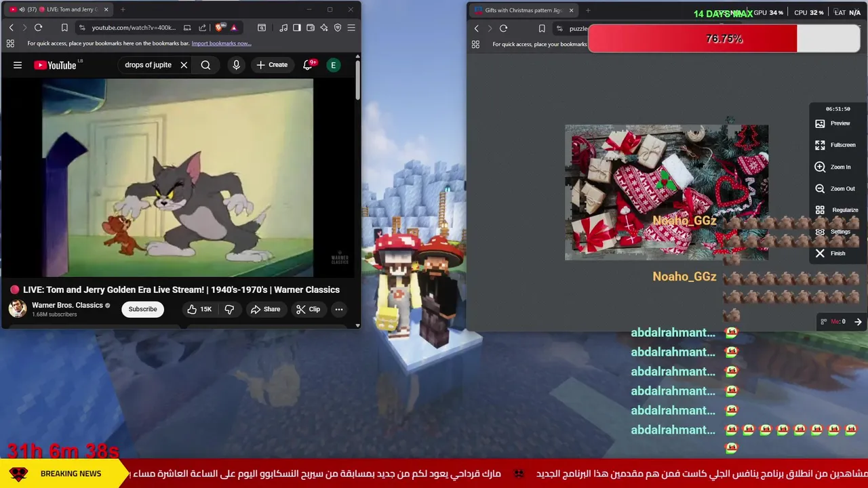Go to YouTube home via logo
The height and width of the screenshot is (488, 868).
tap(56, 65)
